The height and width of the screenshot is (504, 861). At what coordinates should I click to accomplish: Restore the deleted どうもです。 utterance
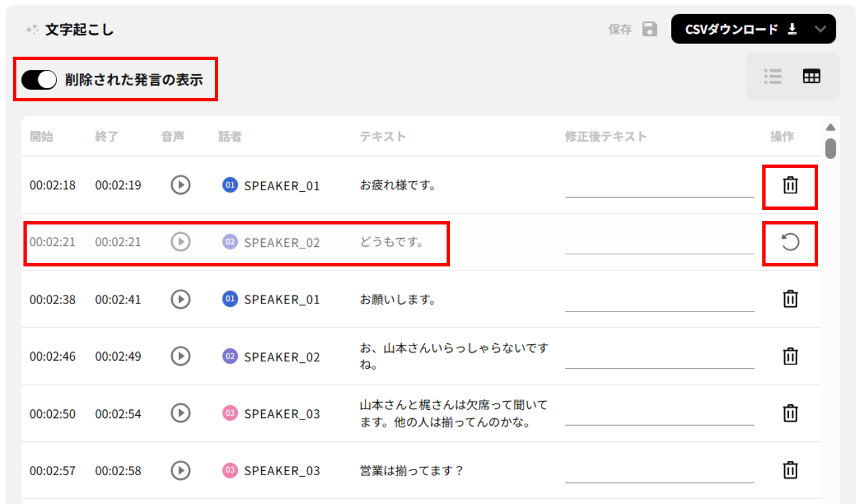(x=790, y=242)
